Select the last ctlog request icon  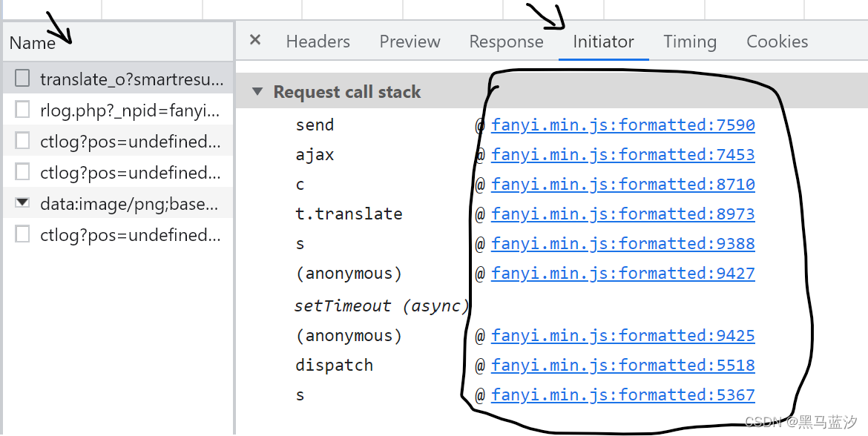coord(22,234)
